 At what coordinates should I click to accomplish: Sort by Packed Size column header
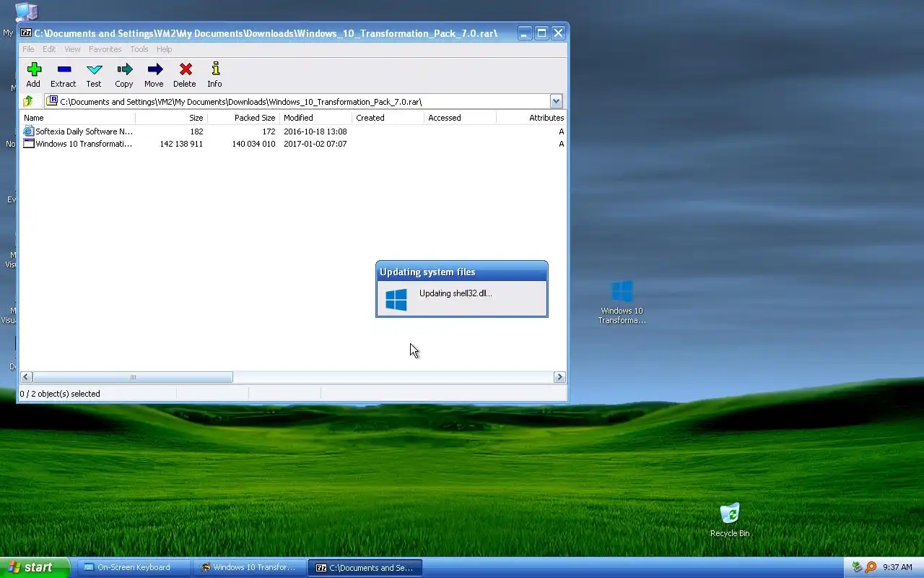[x=243, y=118]
